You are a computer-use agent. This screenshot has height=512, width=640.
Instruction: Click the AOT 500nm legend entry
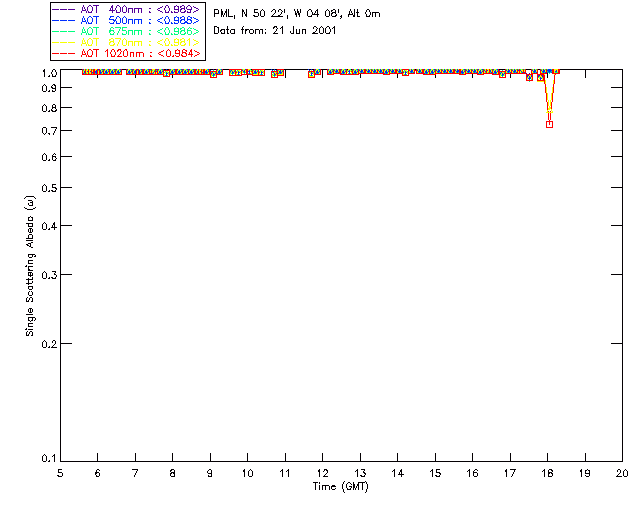[x=127, y=20]
